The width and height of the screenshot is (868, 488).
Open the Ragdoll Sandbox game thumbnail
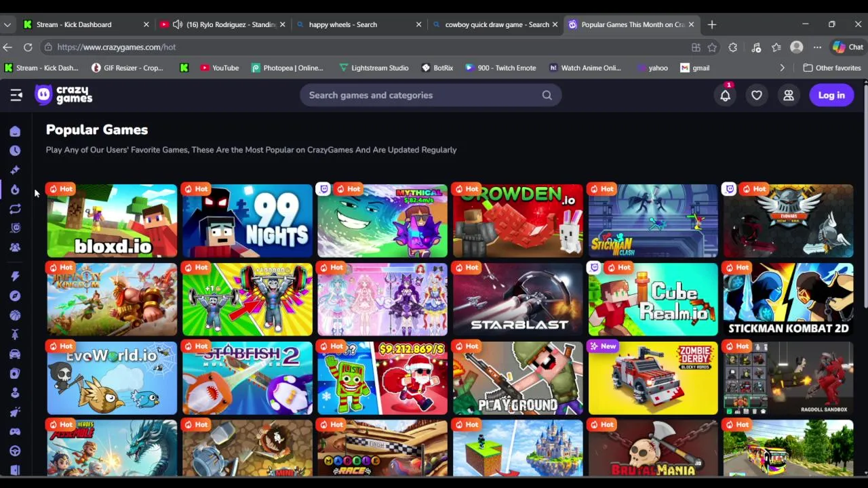[788, 378]
